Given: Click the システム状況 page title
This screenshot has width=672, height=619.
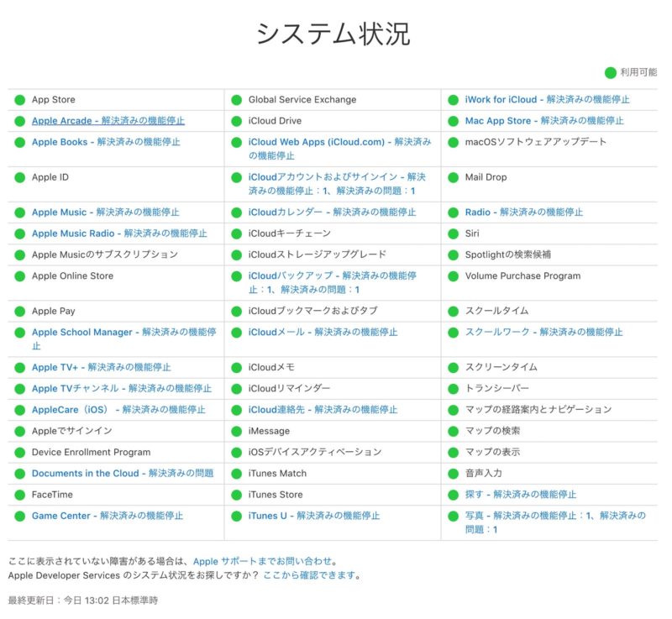Looking at the screenshot, I should pos(336,31).
